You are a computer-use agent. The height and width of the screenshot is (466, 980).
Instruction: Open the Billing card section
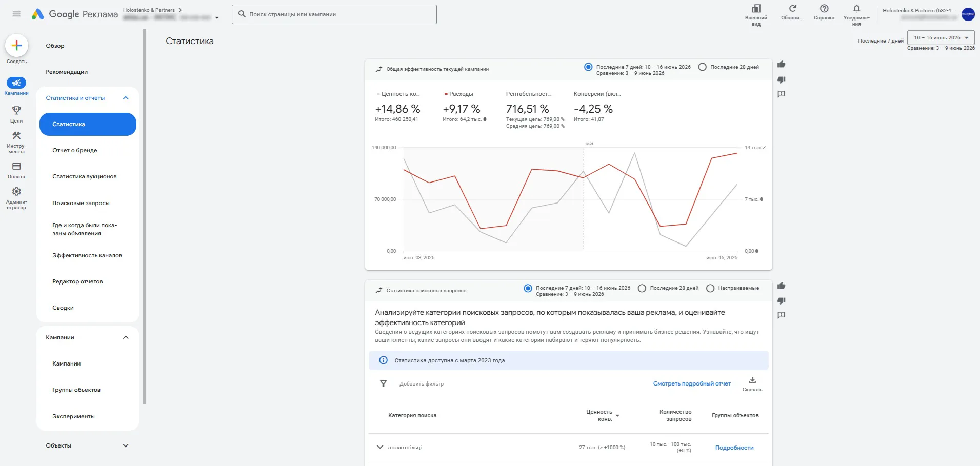16,167
